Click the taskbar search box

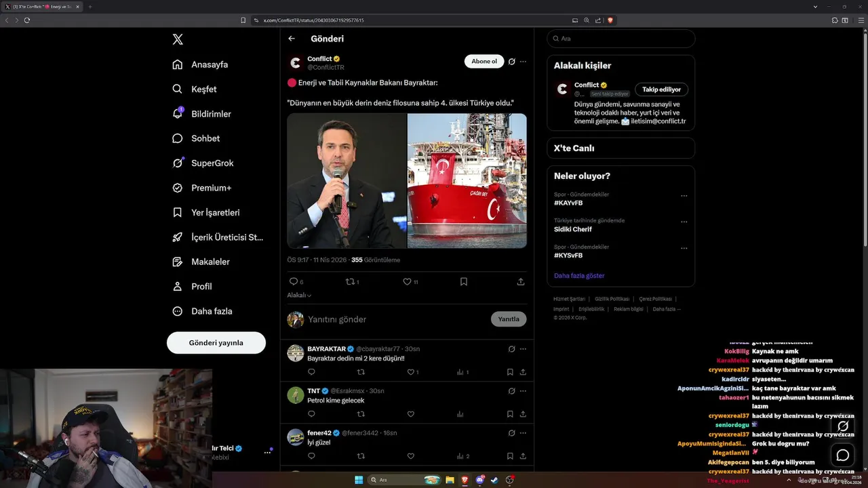coord(405,480)
